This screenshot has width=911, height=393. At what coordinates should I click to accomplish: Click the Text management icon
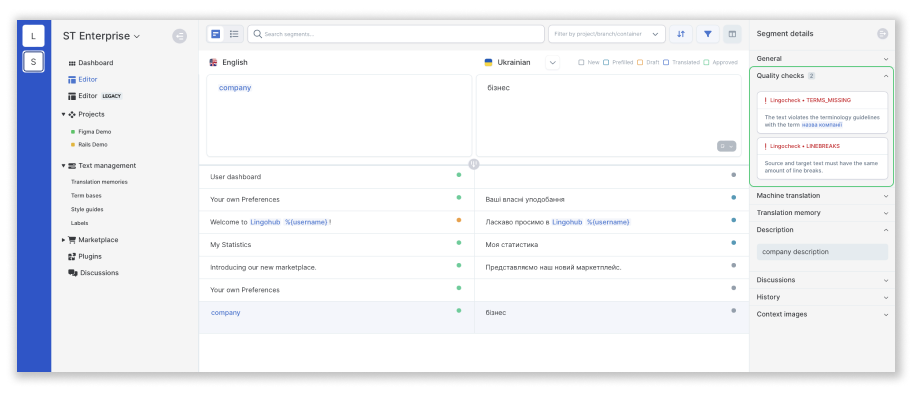[72, 166]
